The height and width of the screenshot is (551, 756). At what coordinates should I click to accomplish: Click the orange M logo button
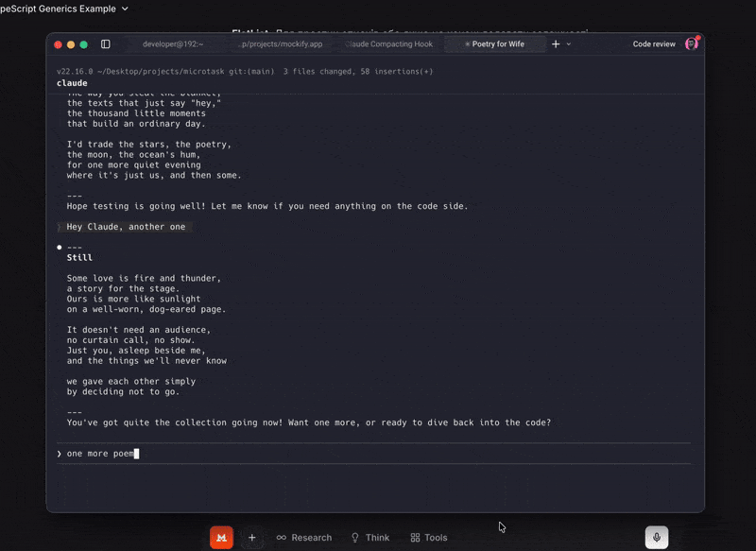pyautogui.click(x=221, y=538)
